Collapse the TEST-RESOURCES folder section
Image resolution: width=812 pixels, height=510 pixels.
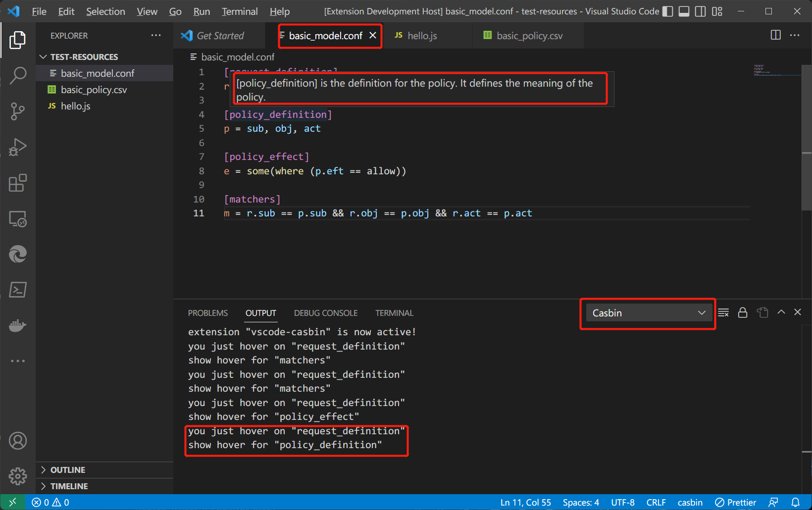point(104,57)
